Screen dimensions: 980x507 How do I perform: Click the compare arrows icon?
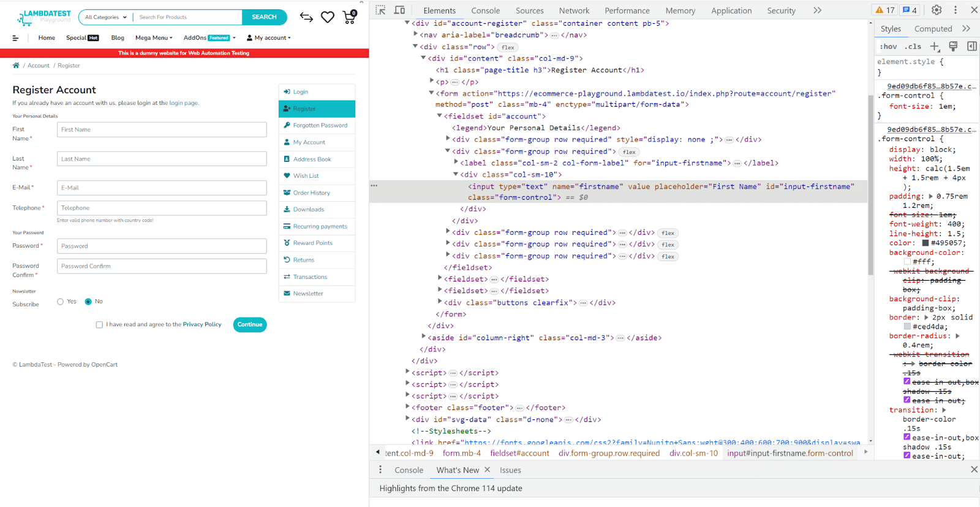point(306,17)
